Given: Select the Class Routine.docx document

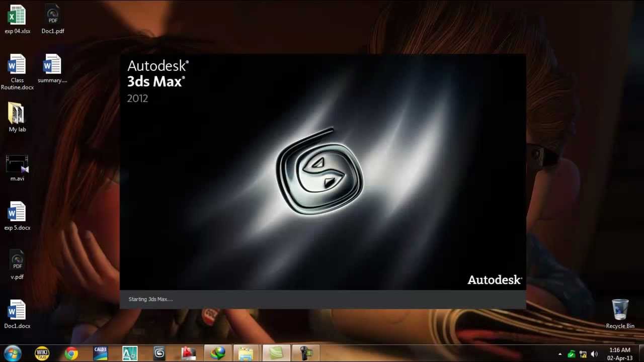Looking at the screenshot, I should tap(17, 72).
